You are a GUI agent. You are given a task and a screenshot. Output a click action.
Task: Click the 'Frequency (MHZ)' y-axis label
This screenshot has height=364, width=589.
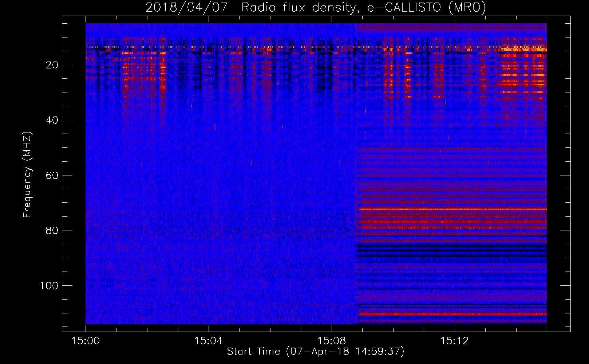pyautogui.click(x=28, y=174)
